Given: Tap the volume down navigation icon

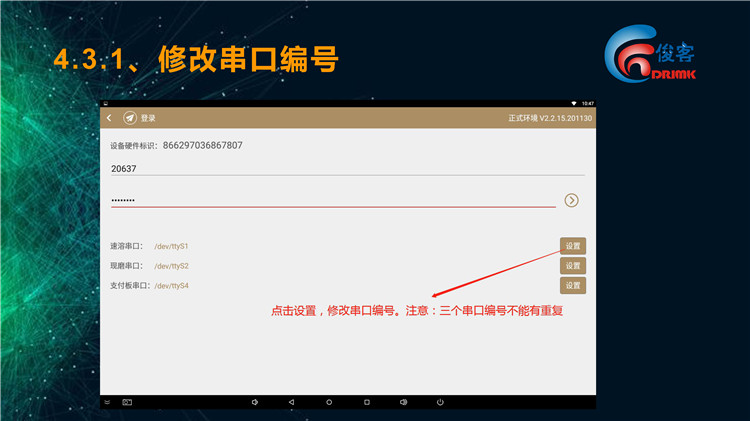Looking at the screenshot, I should 255,402.
